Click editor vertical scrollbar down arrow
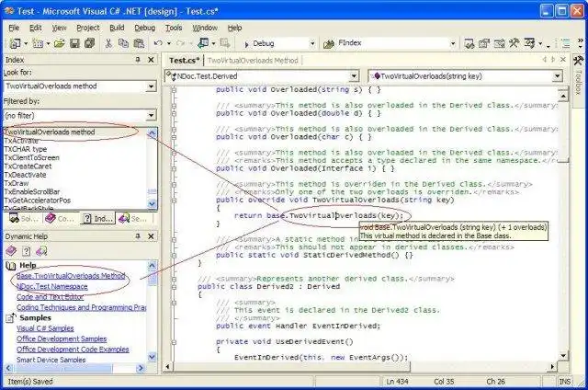Viewport: 588px width, 390px height. 563,355
